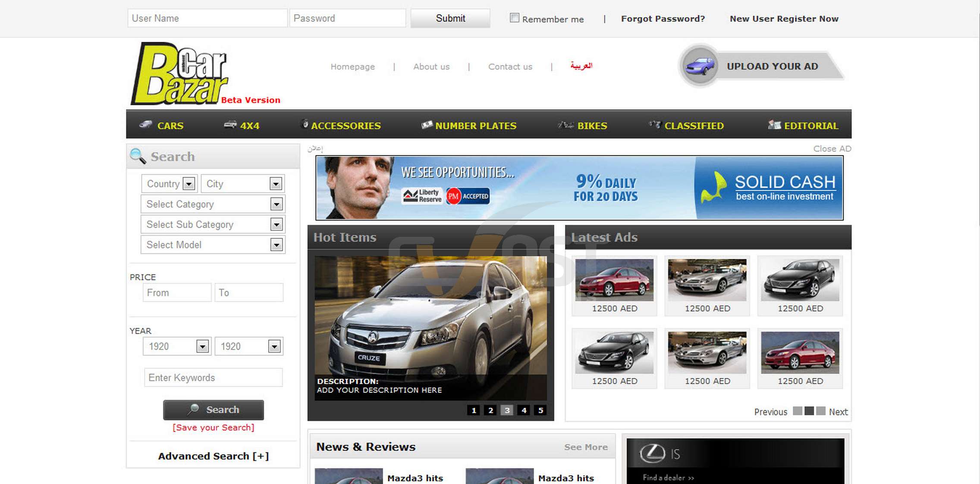Open the About us link
The height and width of the screenshot is (484, 980).
click(x=431, y=66)
